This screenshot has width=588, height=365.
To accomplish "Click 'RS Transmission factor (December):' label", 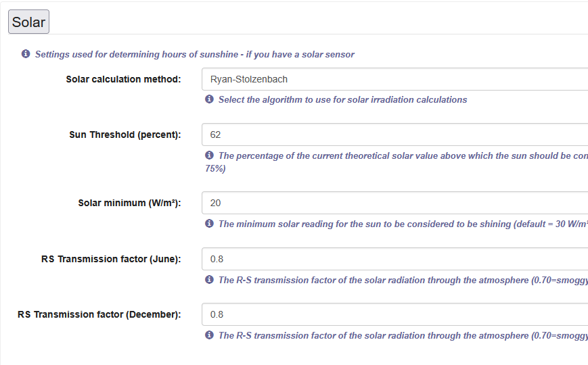I will pos(99,314).
